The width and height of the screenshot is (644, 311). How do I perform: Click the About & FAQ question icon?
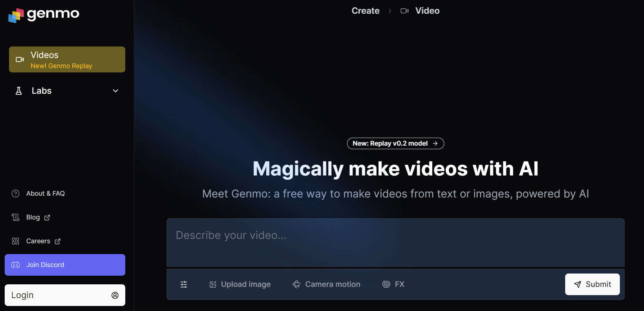coord(15,194)
